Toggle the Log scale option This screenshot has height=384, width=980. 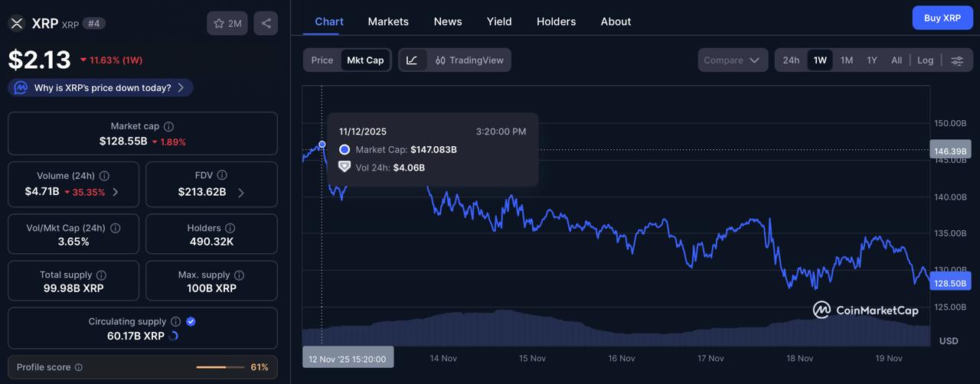926,60
